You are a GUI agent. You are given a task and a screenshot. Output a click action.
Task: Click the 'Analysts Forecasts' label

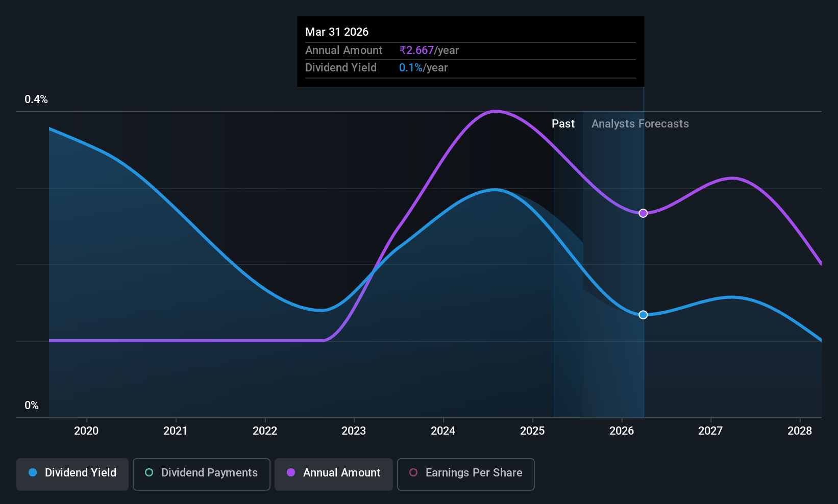click(x=640, y=124)
